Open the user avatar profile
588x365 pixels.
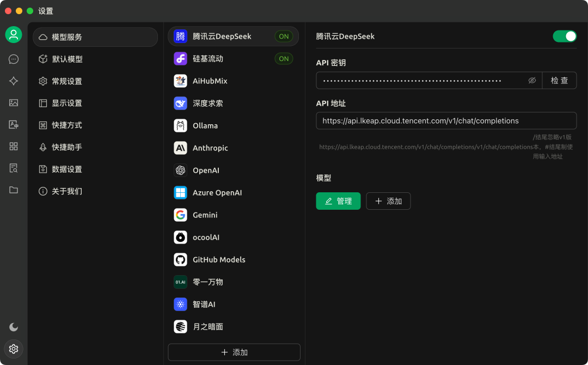[x=14, y=35]
